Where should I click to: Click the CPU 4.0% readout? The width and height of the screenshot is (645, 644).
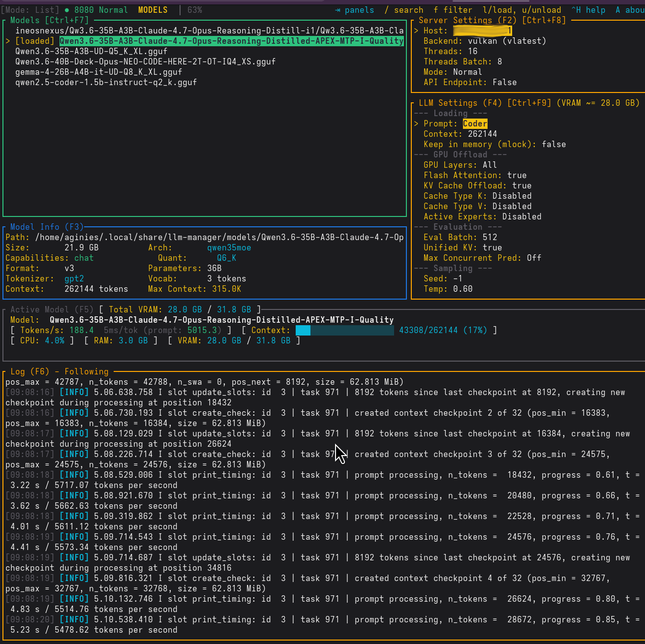[x=42, y=340]
